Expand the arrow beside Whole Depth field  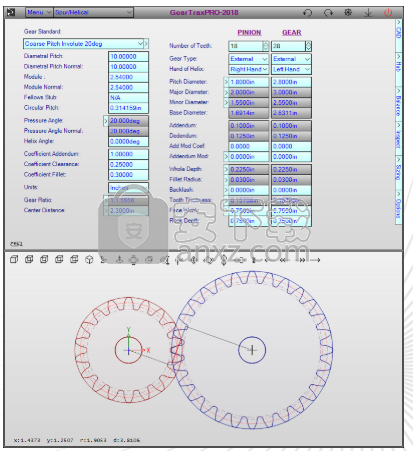point(226,170)
